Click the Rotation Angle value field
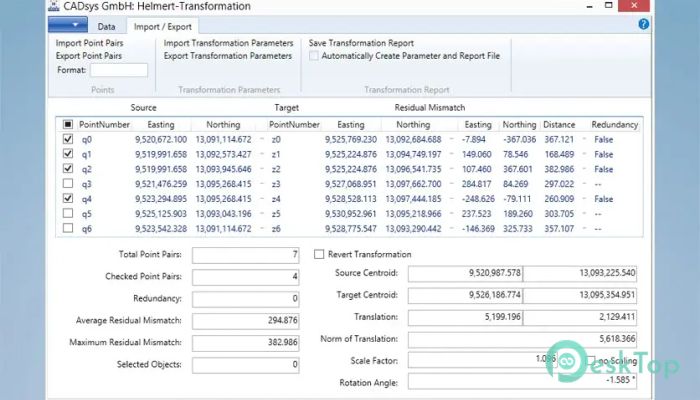The width and height of the screenshot is (700, 400). coord(524,381)
